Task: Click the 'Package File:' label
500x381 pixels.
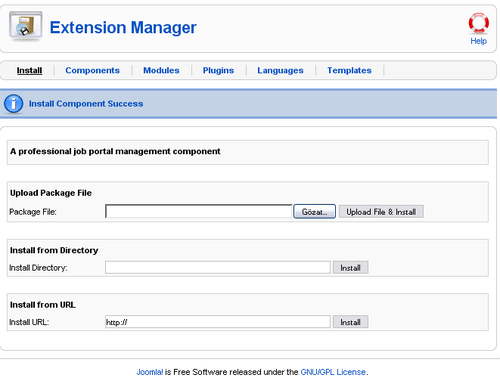Action: click(33, 212)
